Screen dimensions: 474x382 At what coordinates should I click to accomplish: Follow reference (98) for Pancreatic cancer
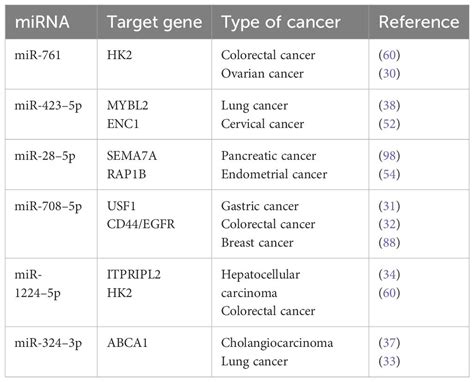click(x=389, y=156)
